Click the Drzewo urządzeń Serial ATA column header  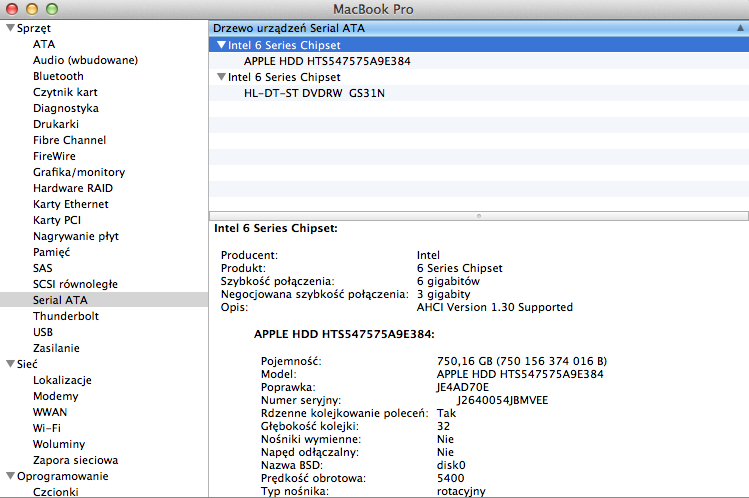479,28
